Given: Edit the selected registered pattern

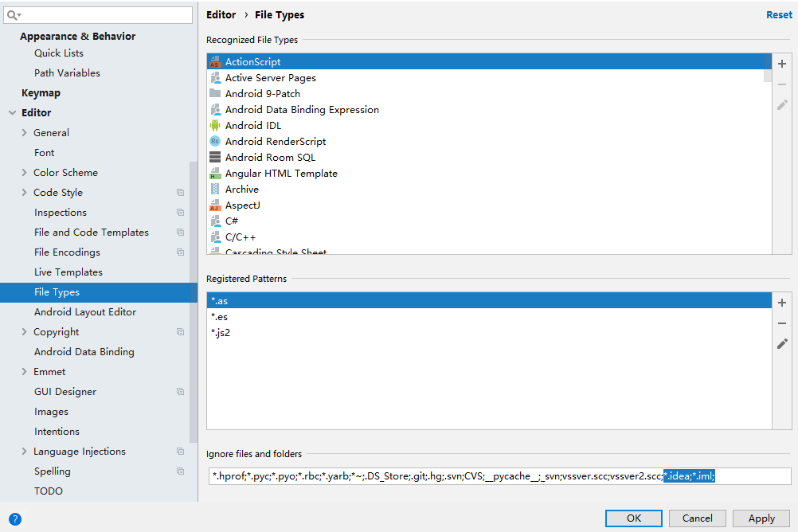Looking at the screenshot, I should point(782,344).
